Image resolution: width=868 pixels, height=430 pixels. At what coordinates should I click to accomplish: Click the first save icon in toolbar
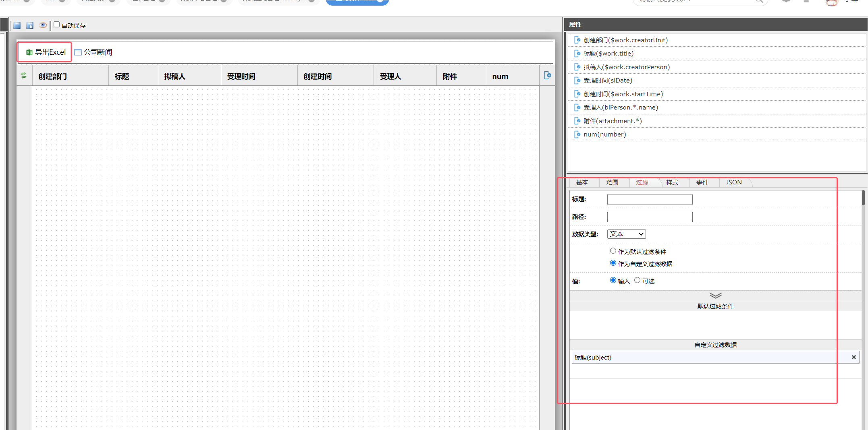pos(17,25)
